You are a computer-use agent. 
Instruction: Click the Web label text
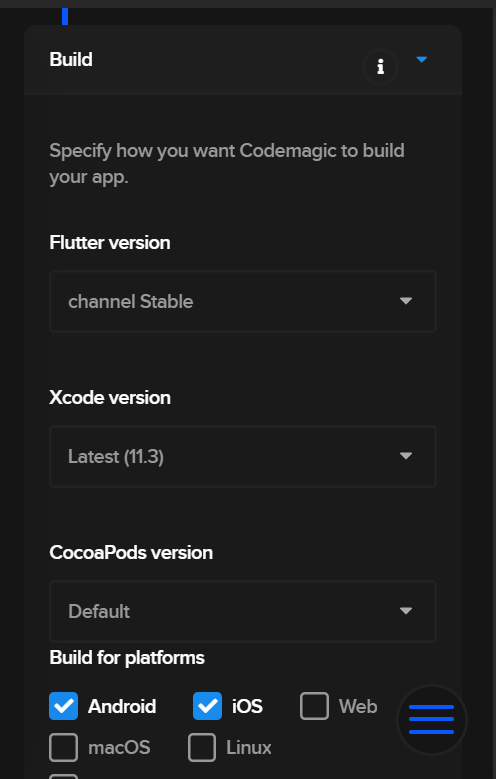point(358,706)
